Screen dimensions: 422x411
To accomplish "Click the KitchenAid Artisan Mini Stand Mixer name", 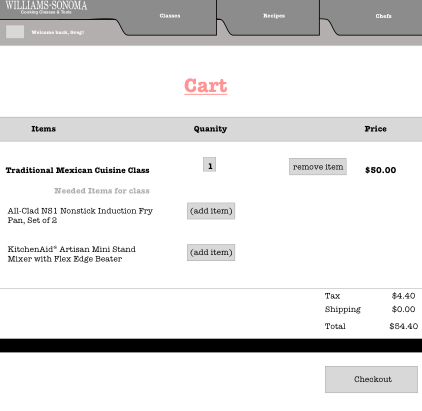I will 72,254.
